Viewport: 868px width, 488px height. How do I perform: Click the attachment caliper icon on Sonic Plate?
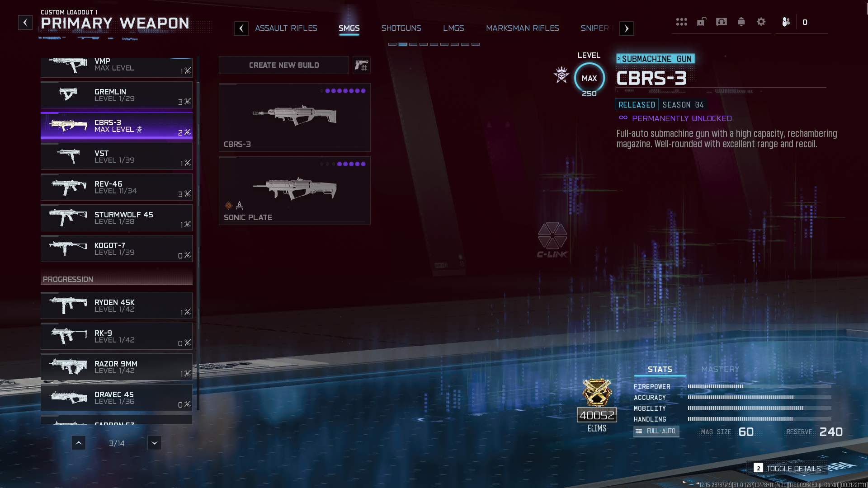click(240, 206)
